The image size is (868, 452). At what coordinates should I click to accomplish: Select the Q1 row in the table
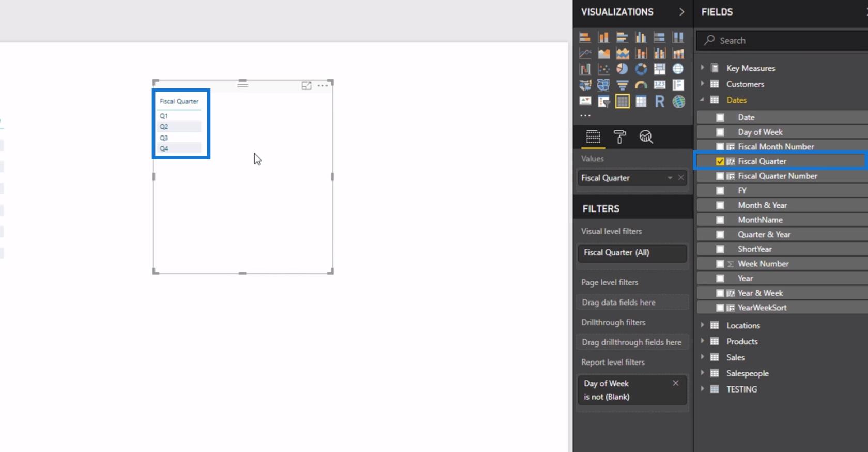tap(179, 116)
